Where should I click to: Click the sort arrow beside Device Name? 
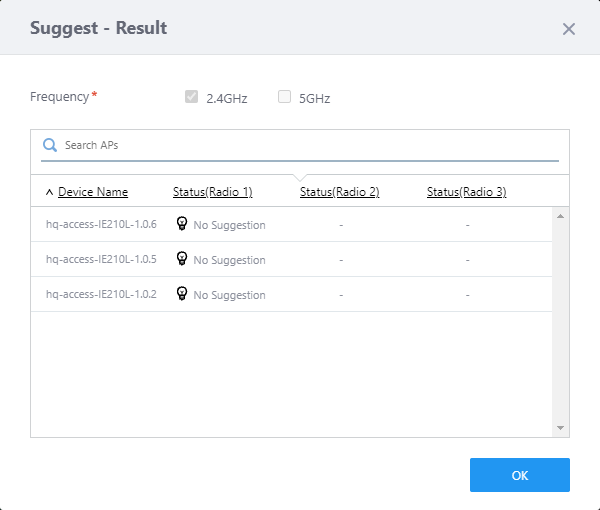point(50,192)
